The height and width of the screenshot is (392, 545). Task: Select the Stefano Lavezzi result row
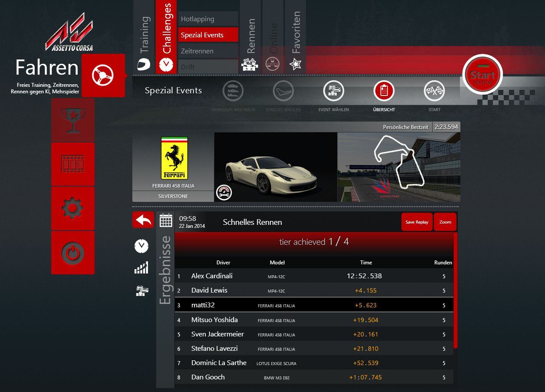(314, 349)
